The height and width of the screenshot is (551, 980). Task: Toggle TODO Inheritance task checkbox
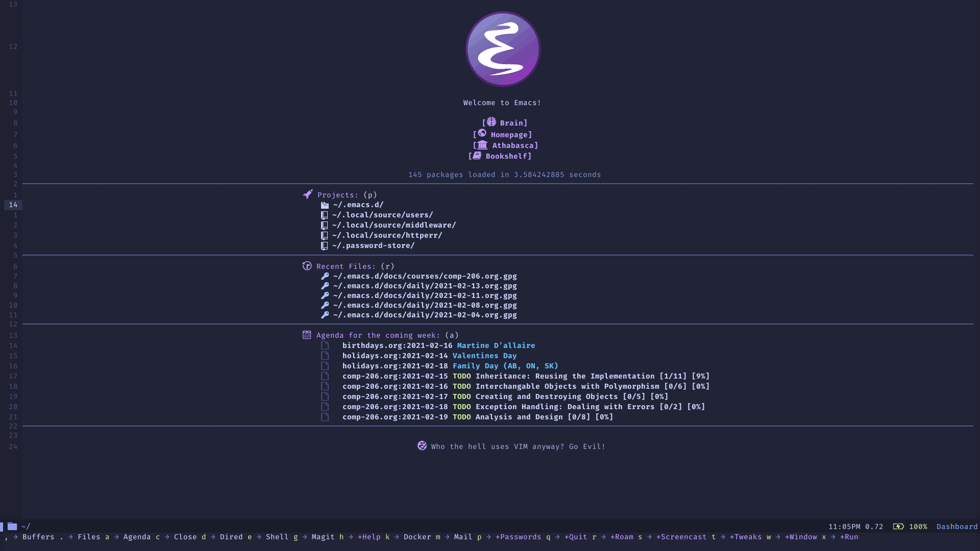tap(325, 375)
